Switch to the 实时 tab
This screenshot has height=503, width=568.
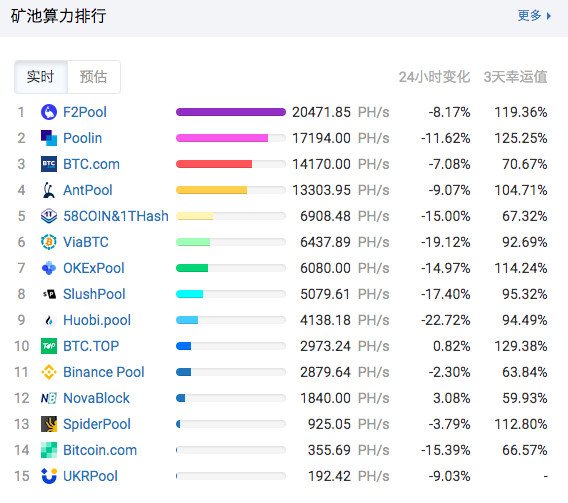point(41,77)
